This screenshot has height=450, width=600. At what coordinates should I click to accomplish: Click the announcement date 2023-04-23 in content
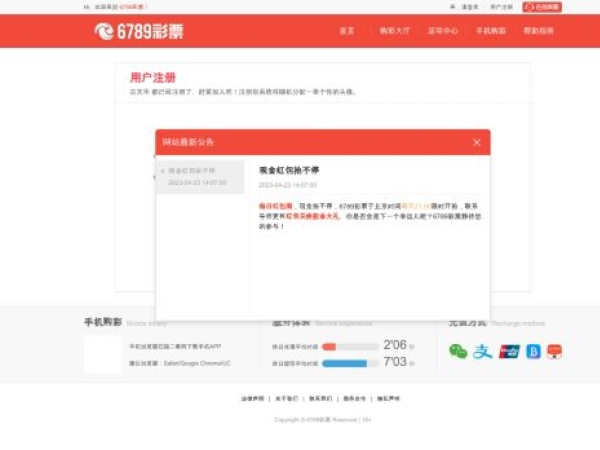pos(288,185)
